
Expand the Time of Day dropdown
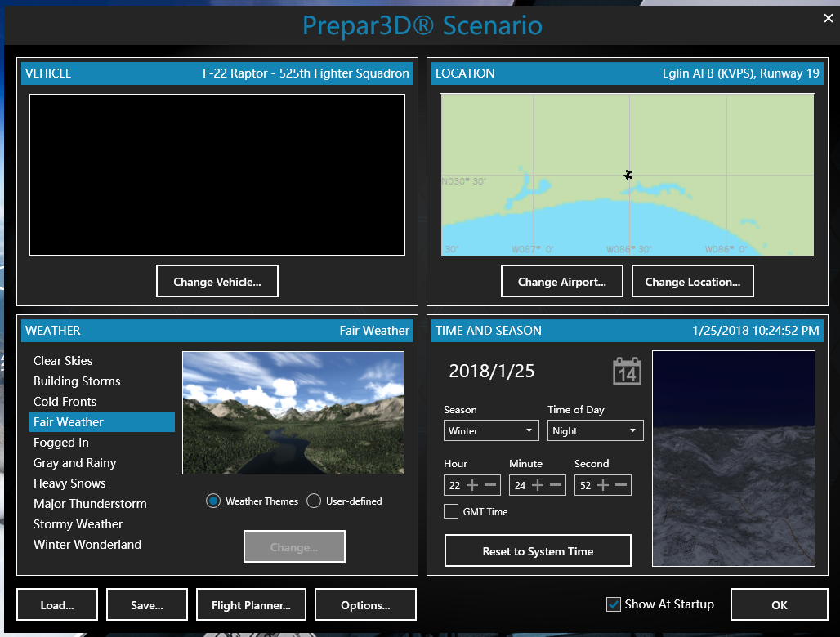(x=595, y=430)
